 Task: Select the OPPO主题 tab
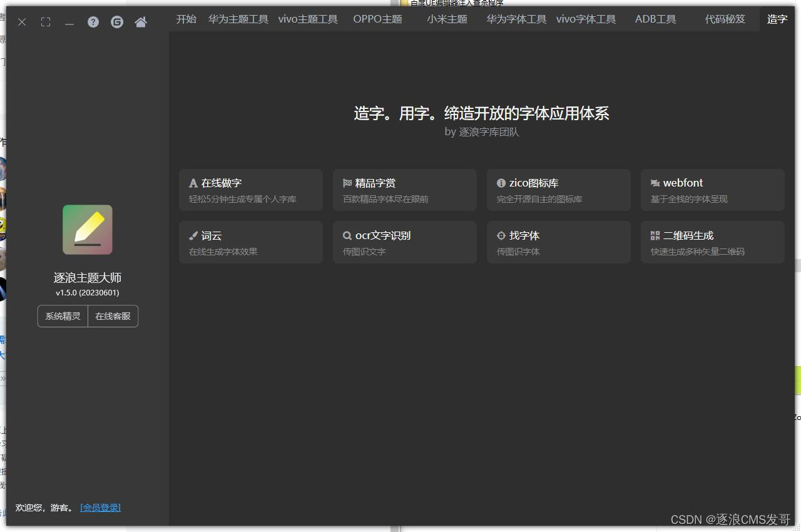coord(378,19)
